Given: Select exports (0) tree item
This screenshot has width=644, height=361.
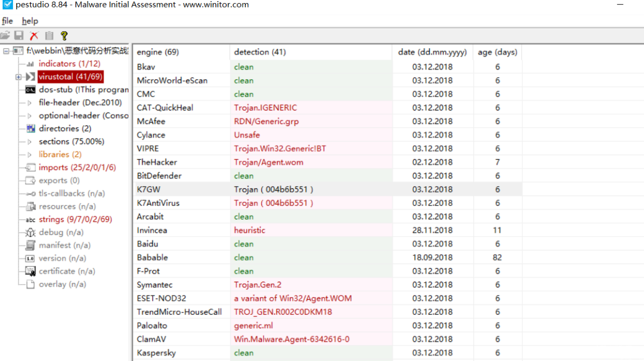Looking at the screenshot, I should (59, 181).
